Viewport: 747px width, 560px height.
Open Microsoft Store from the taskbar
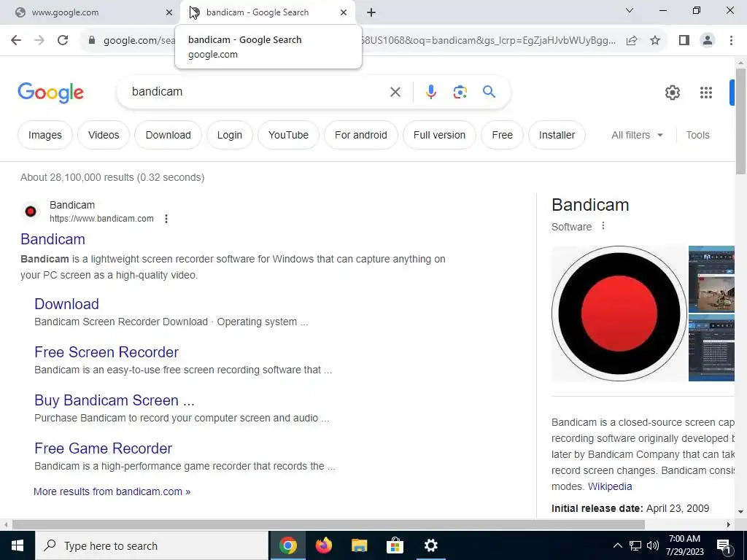[x=395, y=545]
